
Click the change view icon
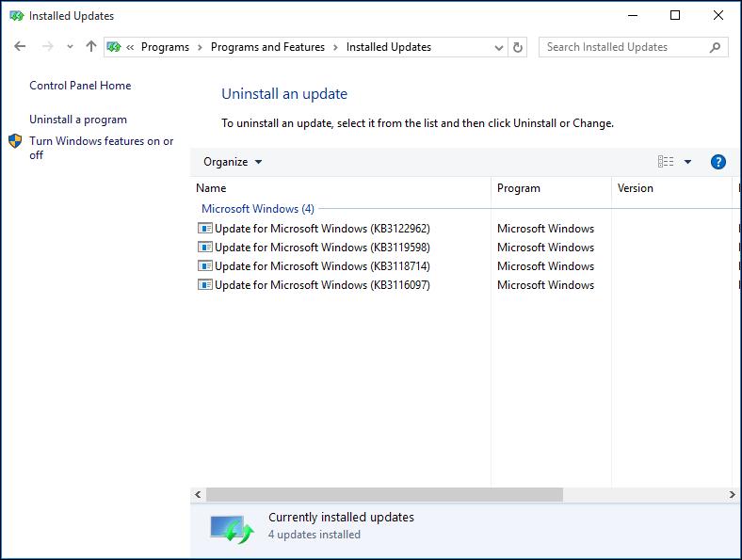click(666, 162)
